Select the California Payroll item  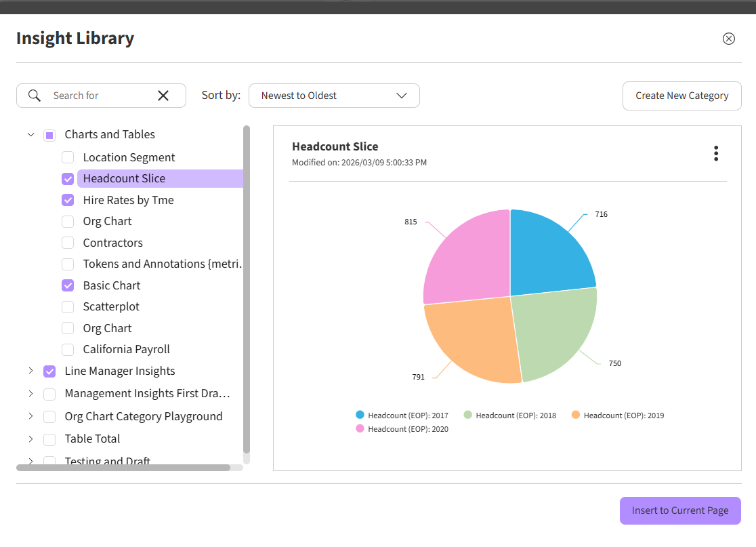(126, 349)
